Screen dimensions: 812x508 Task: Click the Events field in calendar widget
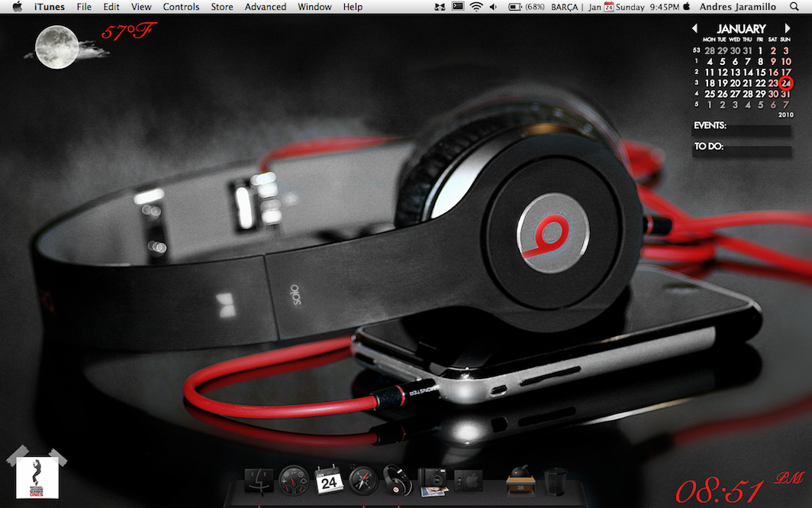[742, 130]
